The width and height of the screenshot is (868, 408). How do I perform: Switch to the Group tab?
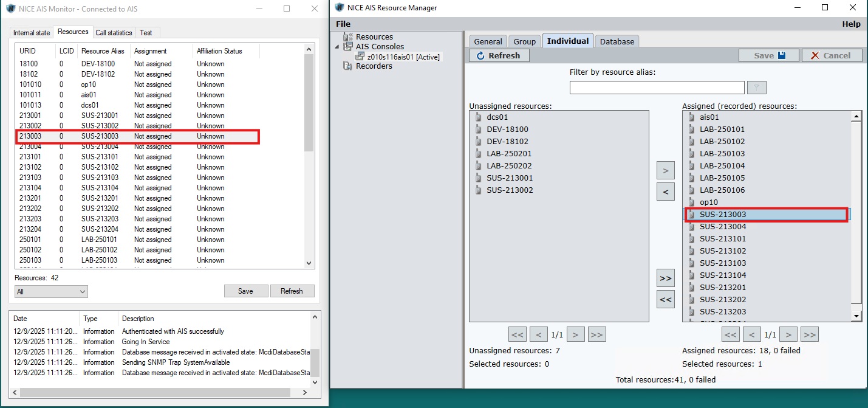click(524, 41)
